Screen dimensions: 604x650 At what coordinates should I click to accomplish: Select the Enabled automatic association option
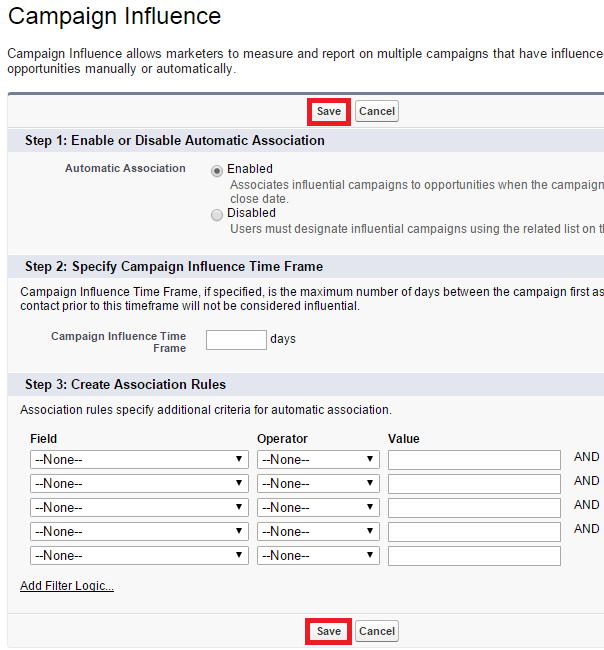coord(217,170)
